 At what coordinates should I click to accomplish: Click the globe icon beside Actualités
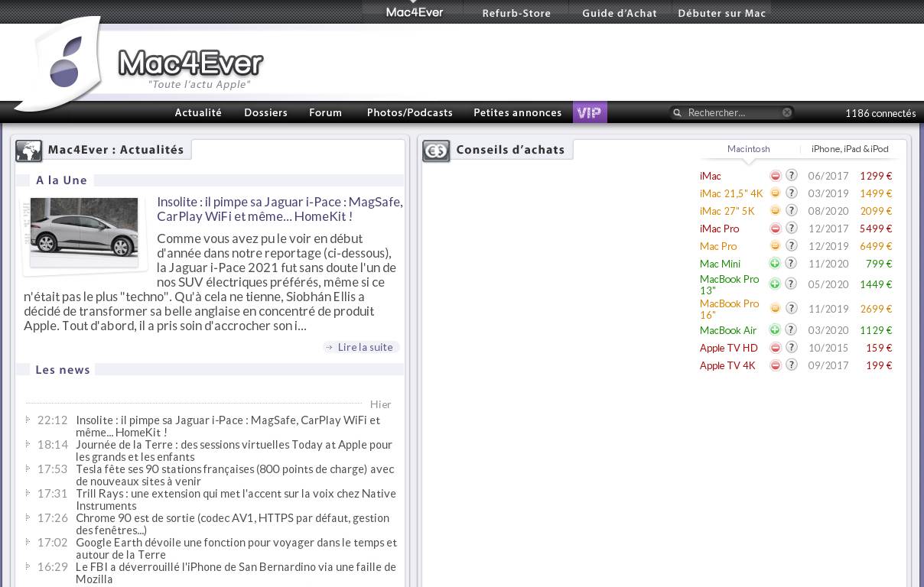pyautogui.click(x=29, y=151)
